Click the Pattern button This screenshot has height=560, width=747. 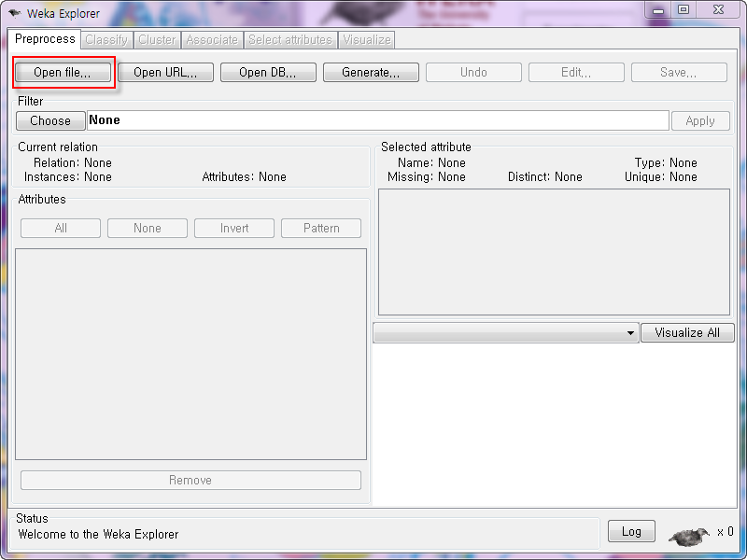(321, 228)
